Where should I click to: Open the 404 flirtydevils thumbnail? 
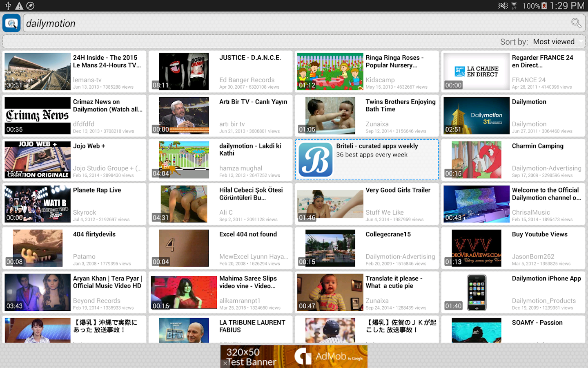[38, 248]
